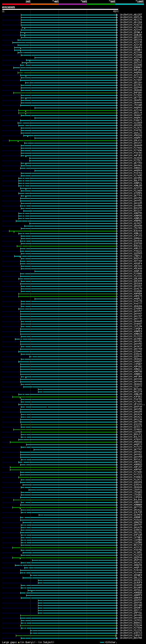This screenshot has width=146, height=644.
Task: Open hit UniRef100_P12470
Action: pos(131,128)
